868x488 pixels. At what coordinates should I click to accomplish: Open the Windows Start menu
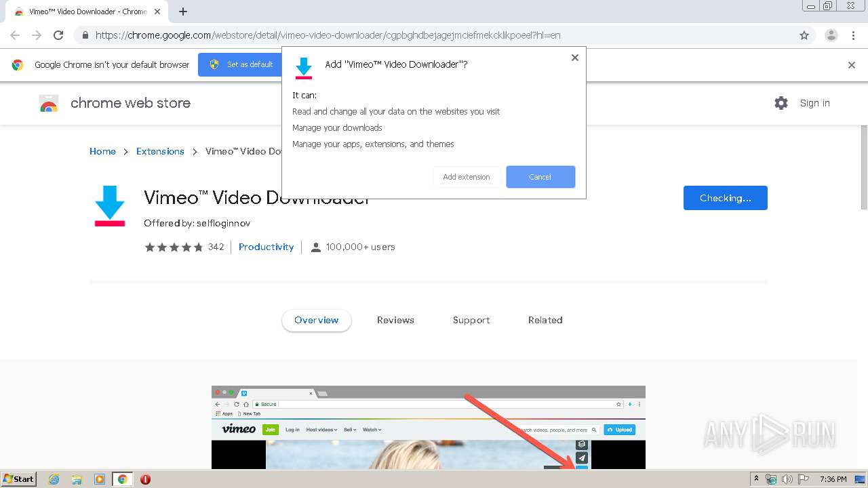pyautogui.click(x=19, y=479)
